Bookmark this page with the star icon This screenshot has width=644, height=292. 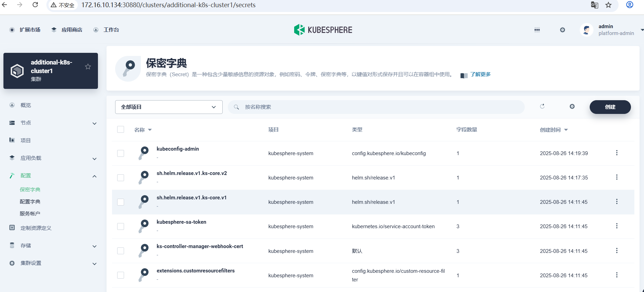[609, 5]
